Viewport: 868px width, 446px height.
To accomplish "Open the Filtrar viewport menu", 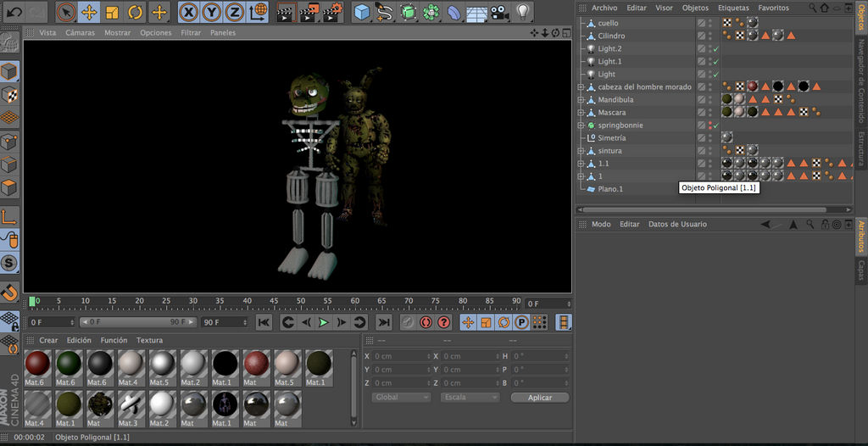I will [x=191, y=33].
